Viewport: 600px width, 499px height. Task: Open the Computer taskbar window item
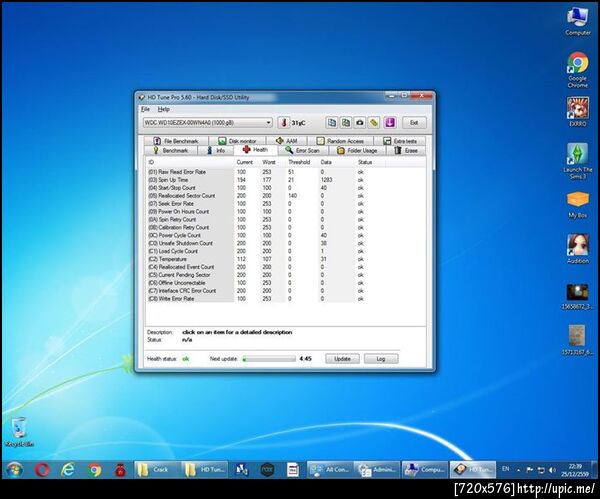[424, 470]
